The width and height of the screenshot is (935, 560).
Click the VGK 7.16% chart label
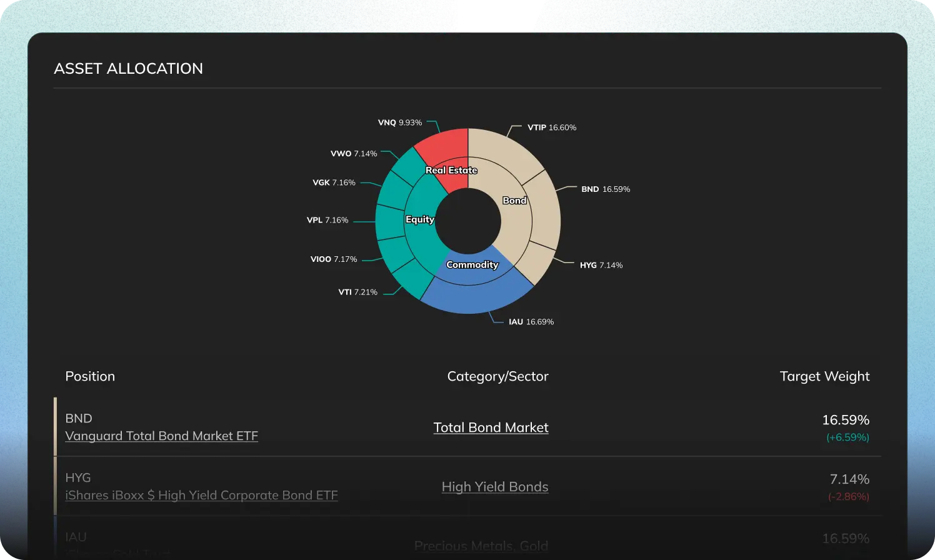pos(334,182)
